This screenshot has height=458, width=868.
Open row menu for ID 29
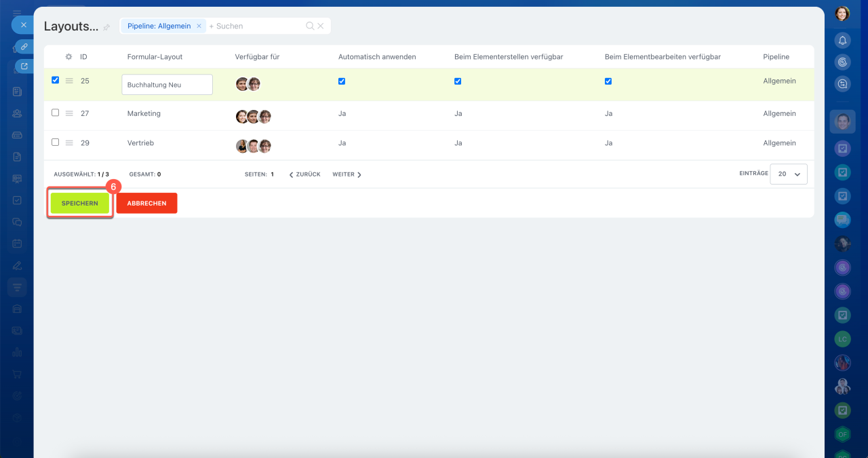pyautogui.click(x=69, y=143)
